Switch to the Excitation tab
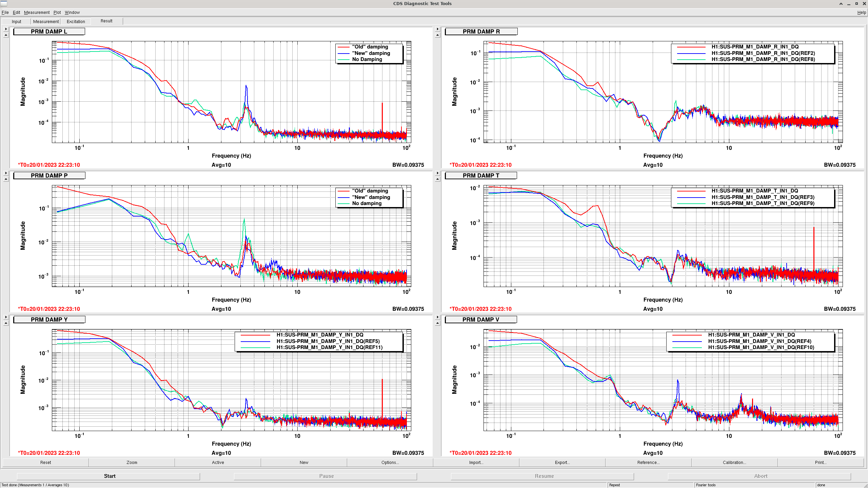 76,21
